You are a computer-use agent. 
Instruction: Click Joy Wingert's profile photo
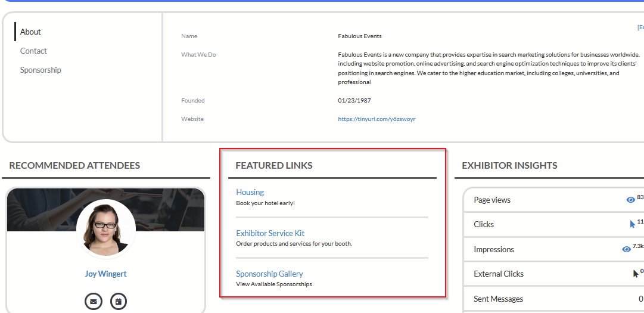click(105, 228)
